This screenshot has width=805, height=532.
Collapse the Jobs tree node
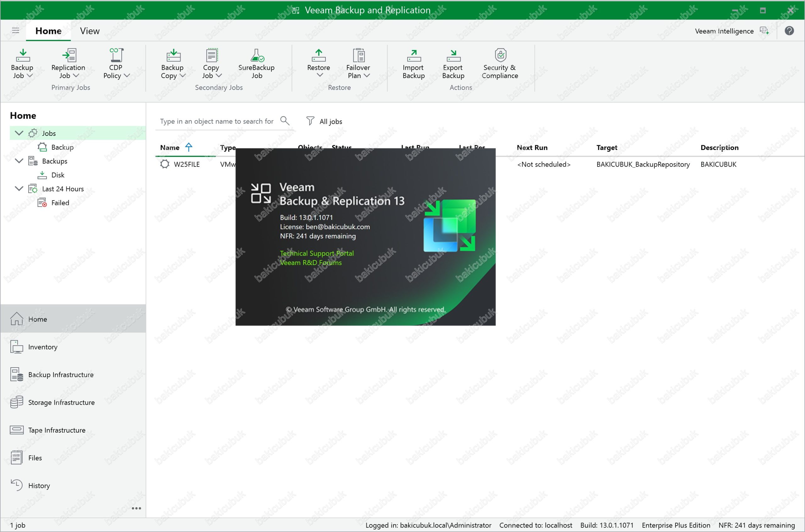click(x=19, y=133)
